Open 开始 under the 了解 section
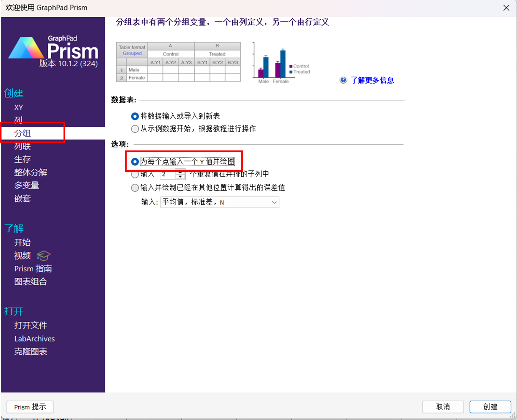Image resolution: width=517 pixels, height=420 pixels. [x=22, y=243]
